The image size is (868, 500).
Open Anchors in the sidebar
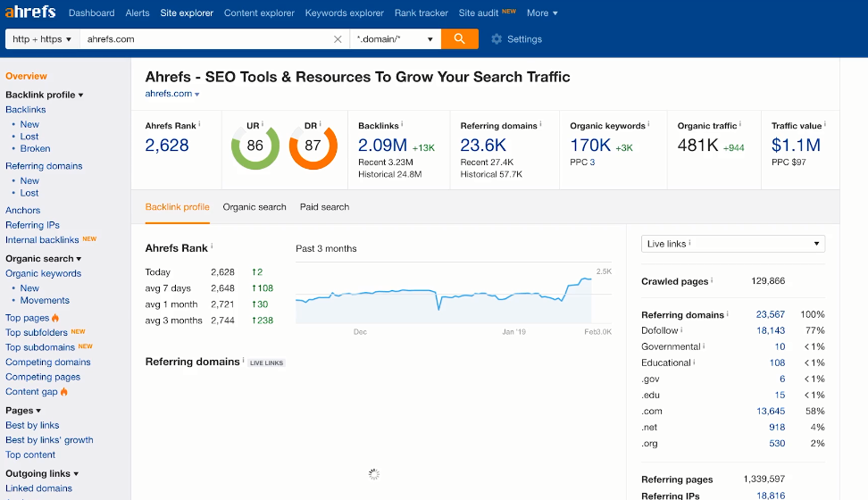tap(22, 211)
